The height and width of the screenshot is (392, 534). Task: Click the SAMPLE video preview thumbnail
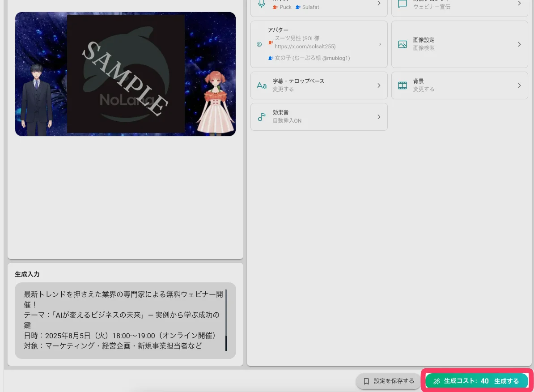(125, 74)
